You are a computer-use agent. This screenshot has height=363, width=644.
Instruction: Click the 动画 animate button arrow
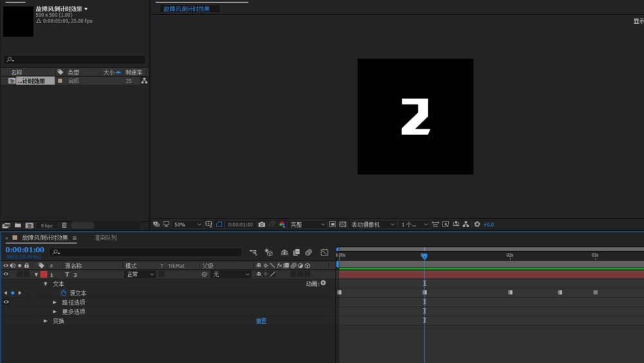[x=323, y=283]
